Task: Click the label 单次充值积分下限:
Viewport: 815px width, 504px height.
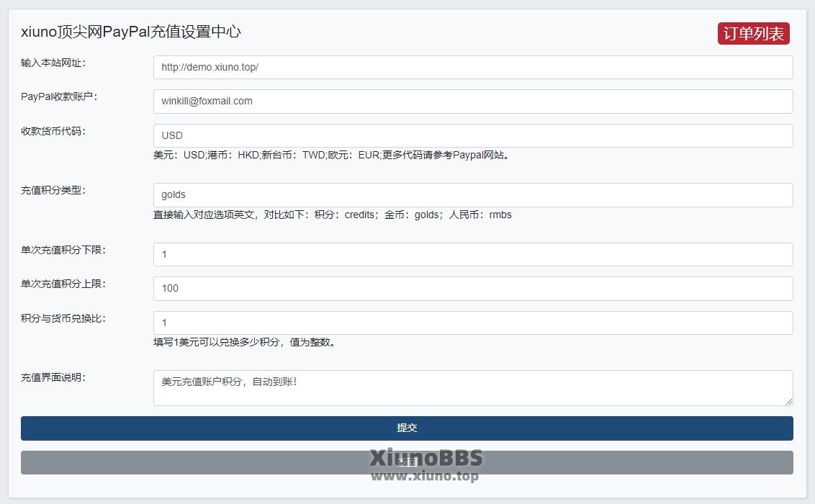Action: (x=63, y=250)
